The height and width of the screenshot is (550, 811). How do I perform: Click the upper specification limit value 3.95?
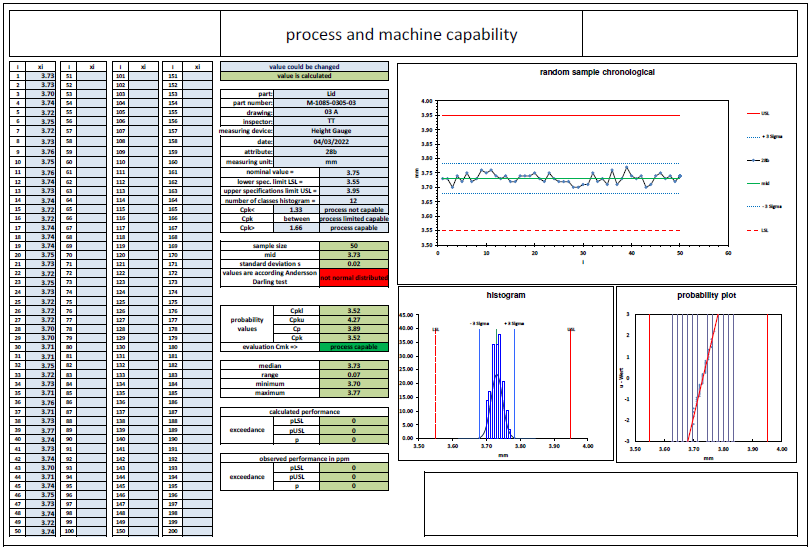coord(354,190)
